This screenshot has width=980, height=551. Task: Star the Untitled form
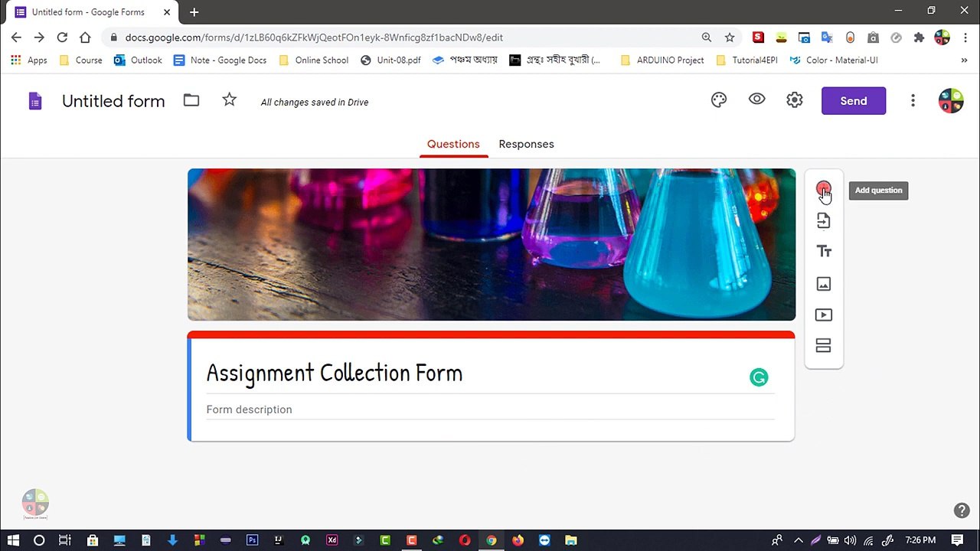pyautogui.click(x=229, y=99)
